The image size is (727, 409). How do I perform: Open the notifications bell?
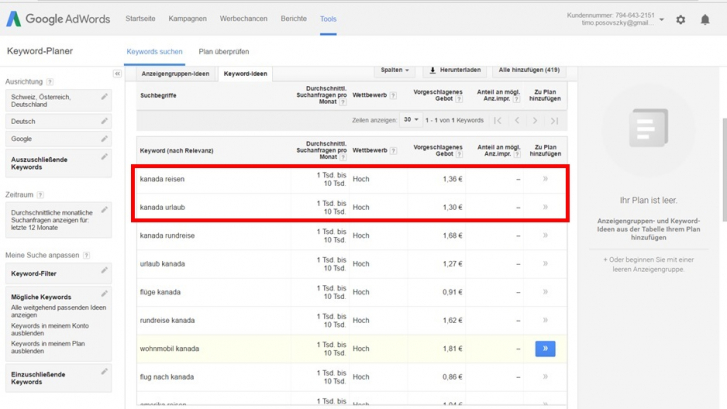(705, 19)
